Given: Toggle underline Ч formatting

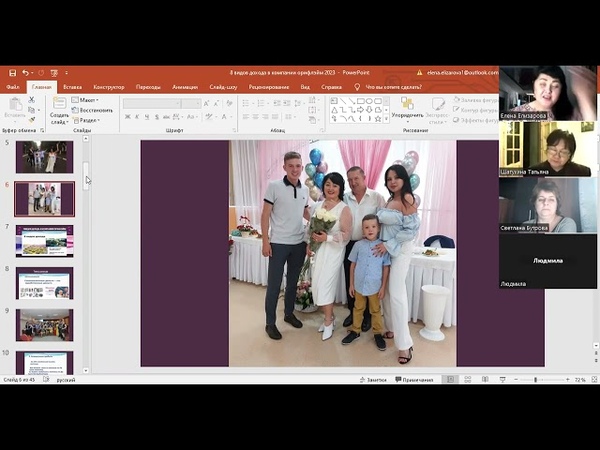Looking at the screenshot, I should [147, 117].
